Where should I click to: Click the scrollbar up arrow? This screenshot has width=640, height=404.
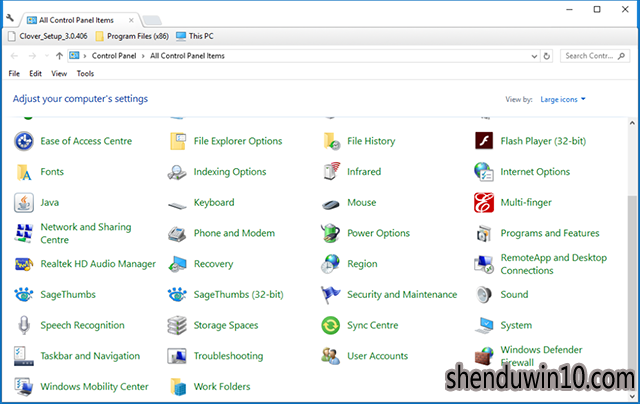pos(632,123)
